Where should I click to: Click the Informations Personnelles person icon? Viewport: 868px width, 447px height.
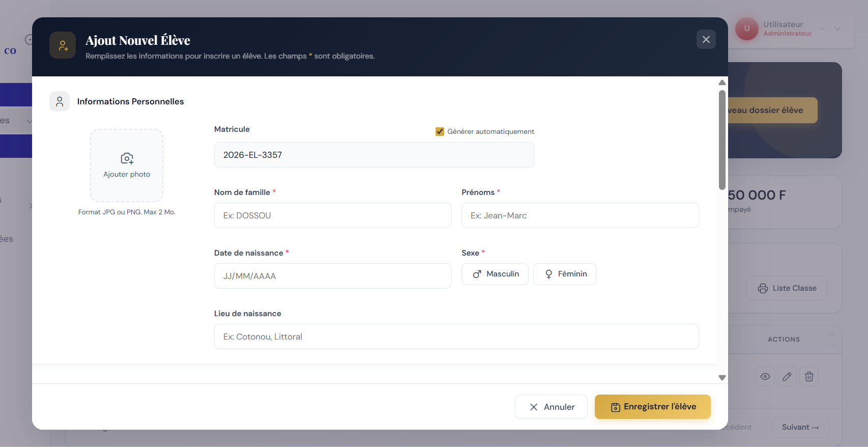pos(60,101)
